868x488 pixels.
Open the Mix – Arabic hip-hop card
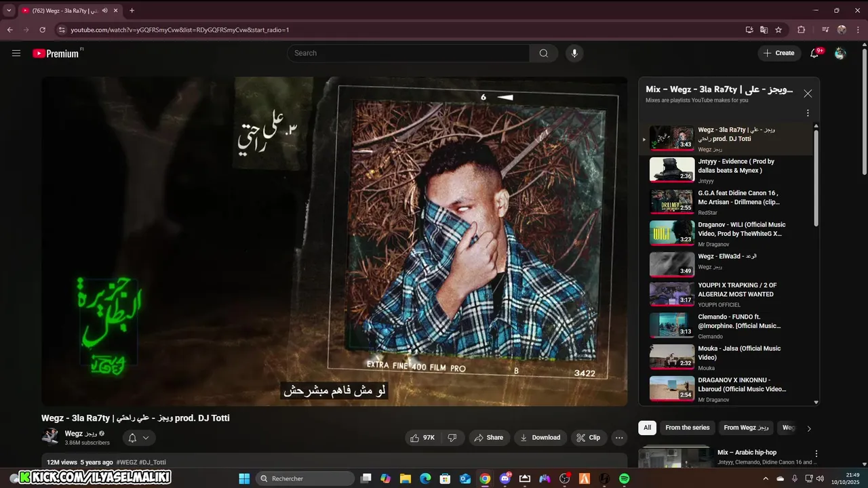(729, 457)
